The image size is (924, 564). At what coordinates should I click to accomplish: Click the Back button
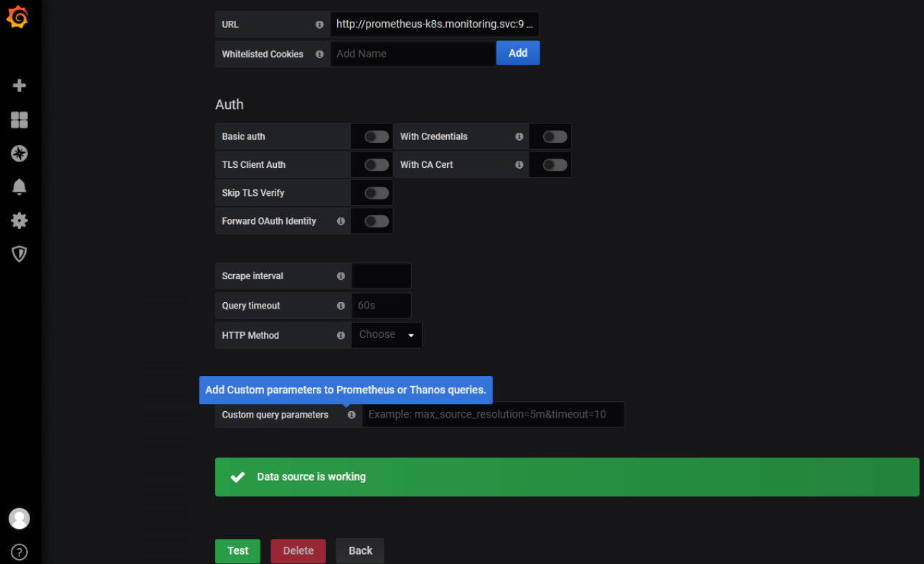360,551
